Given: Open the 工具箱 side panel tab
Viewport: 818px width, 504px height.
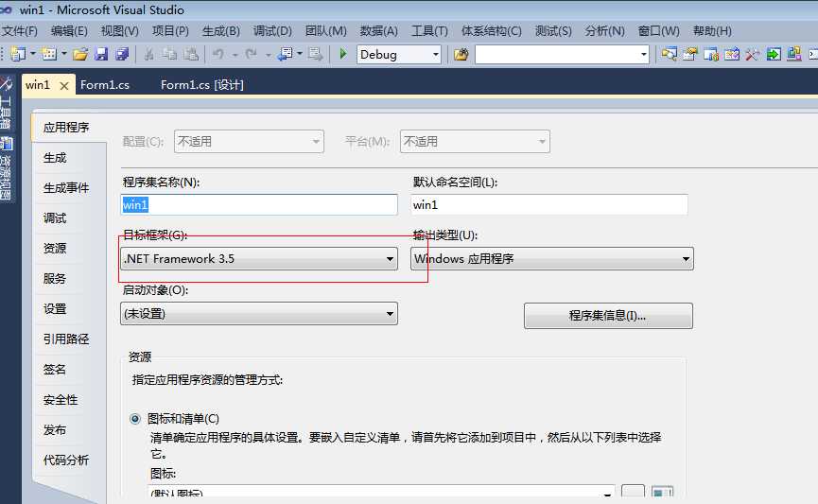Looking at the screenshot, I should pos(6,104).
